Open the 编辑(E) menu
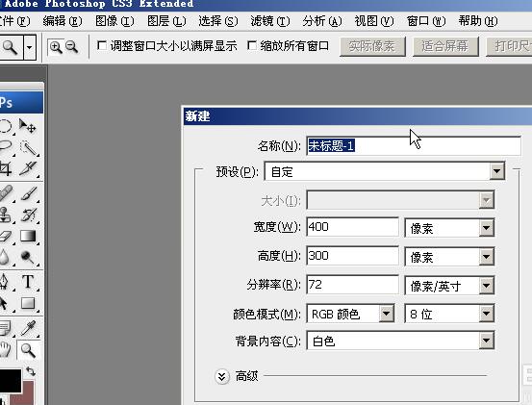 [63, 21]
